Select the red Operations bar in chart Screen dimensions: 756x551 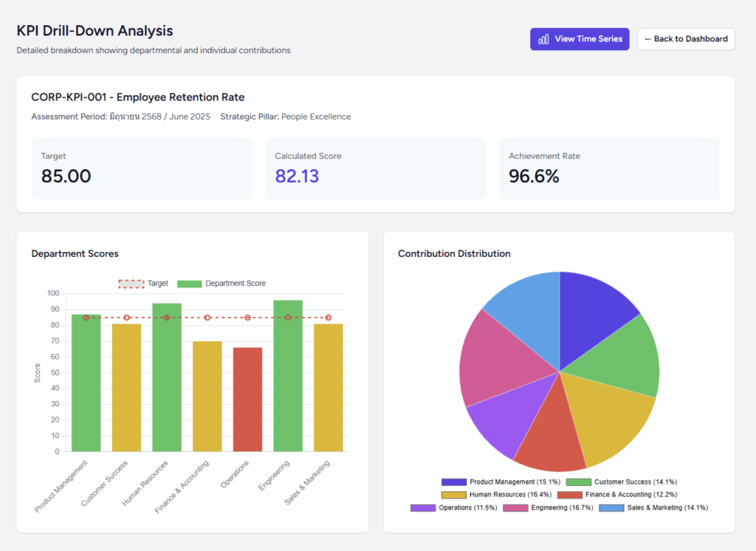pos(247,400)
